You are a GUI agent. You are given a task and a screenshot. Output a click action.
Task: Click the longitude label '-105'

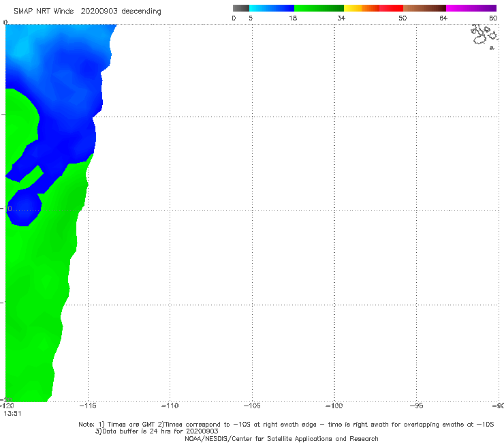[252, 406]
